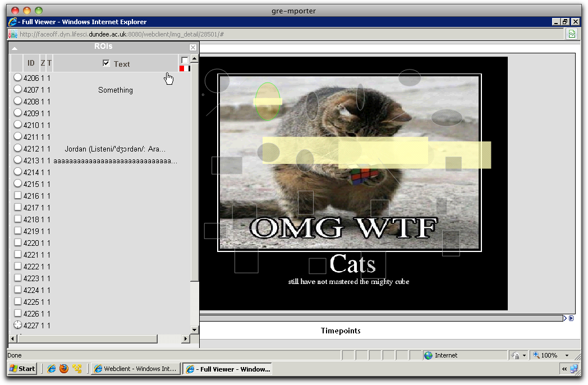The width and height of the screenshot is (588, 385).
Task: Click the ROI 4218 row ID
Action: pyautogui.click(x=31, y=219)
